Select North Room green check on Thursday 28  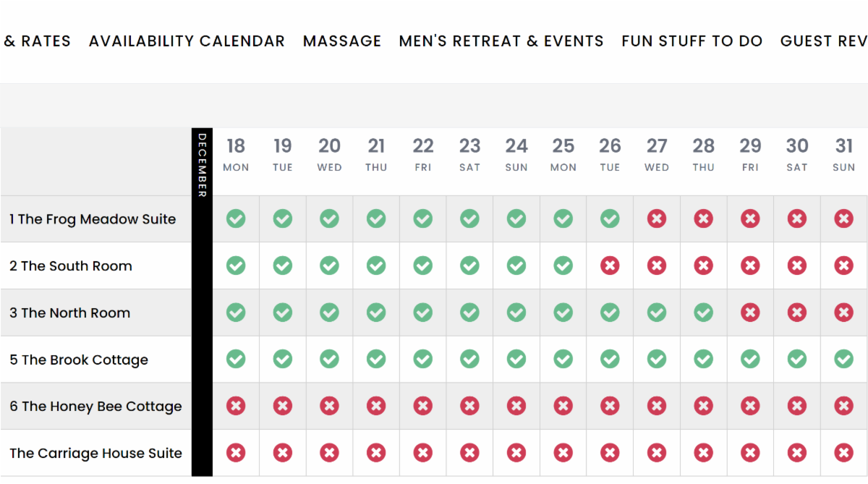click(703, 313)
